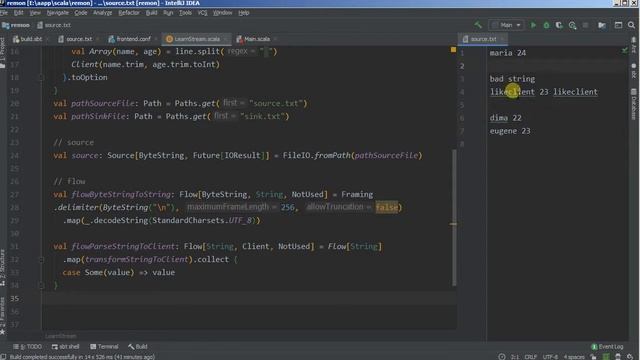Image resolution: width=640 pixels, height=360 pixels.
Task: Open the Refactor menu
Action: tap(129, 13)
